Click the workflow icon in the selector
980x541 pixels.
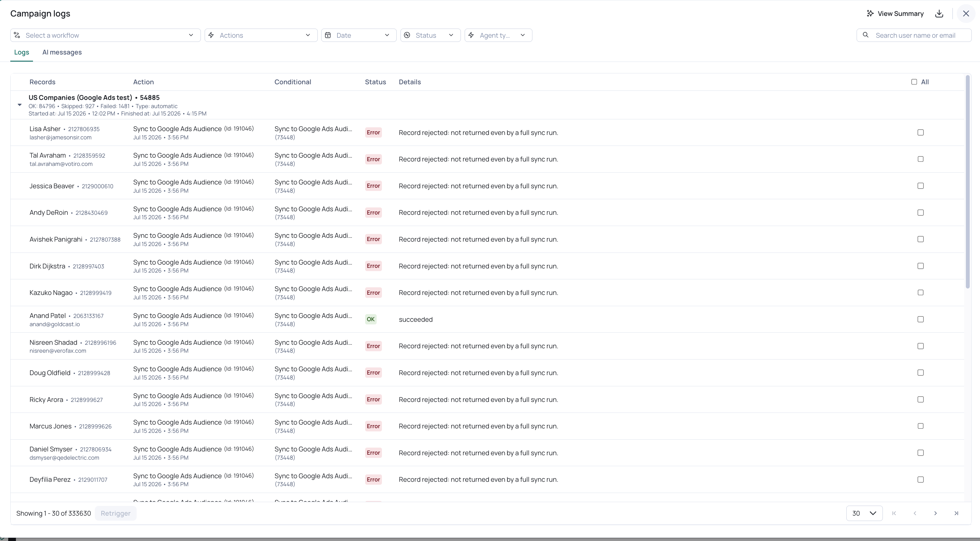(x=17, y=35)
